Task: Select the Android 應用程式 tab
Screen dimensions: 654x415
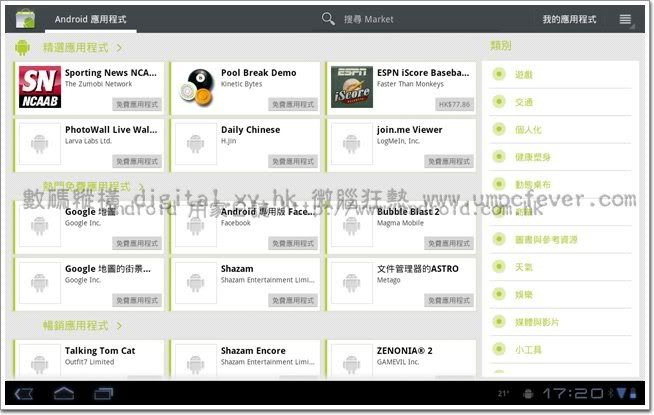Action: pyautogui.click(x=91, y=19)
